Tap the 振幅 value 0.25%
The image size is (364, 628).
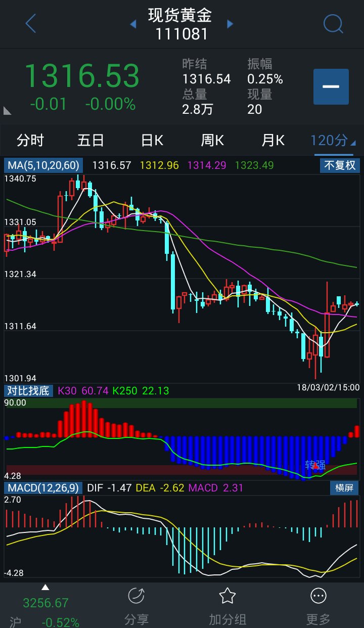tap(265, 79)
